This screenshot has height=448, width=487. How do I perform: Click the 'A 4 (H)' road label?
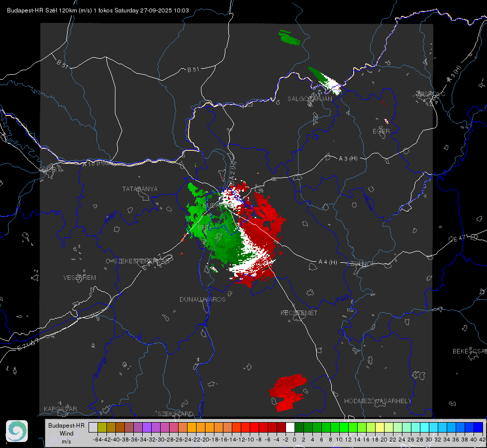pyautogui.click(x=328, y=262)
